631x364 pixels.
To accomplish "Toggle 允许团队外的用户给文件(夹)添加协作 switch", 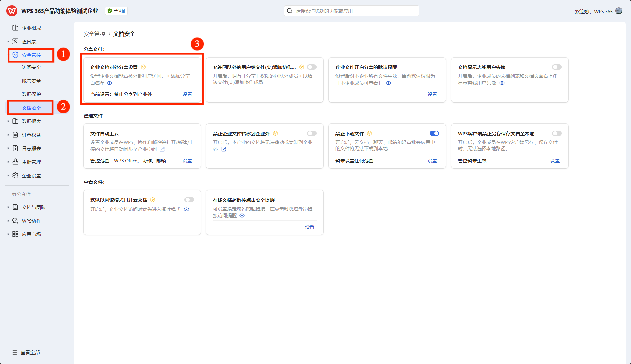I will click(312, 67).
